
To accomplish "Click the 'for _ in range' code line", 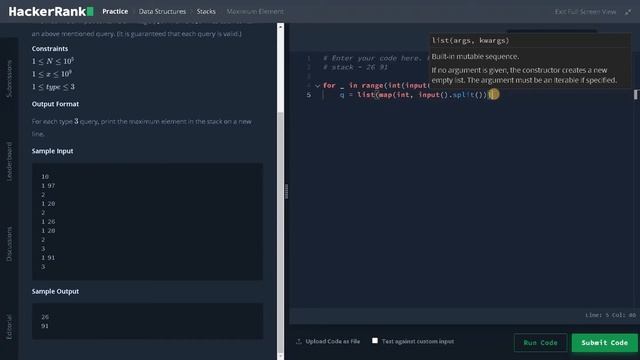I will click(376, 85).
